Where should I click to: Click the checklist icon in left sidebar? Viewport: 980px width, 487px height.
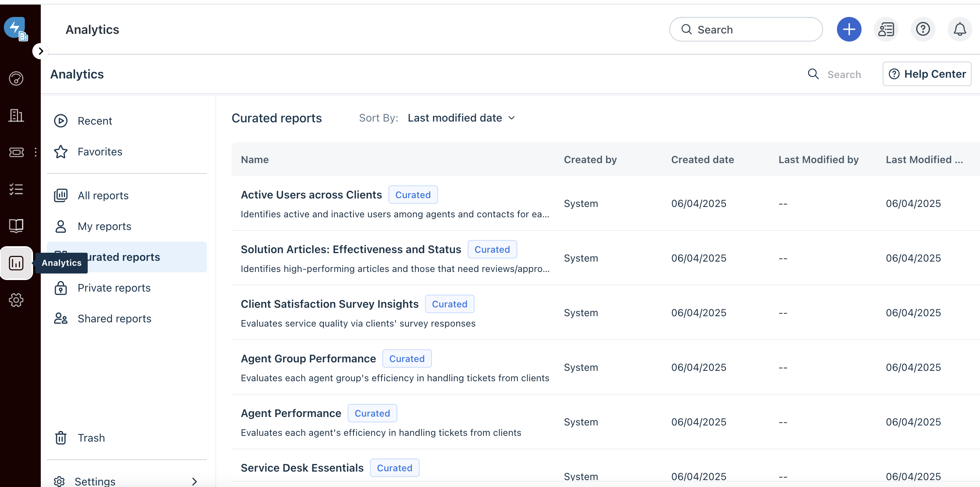pyautogui.click(x=16, y=189)
